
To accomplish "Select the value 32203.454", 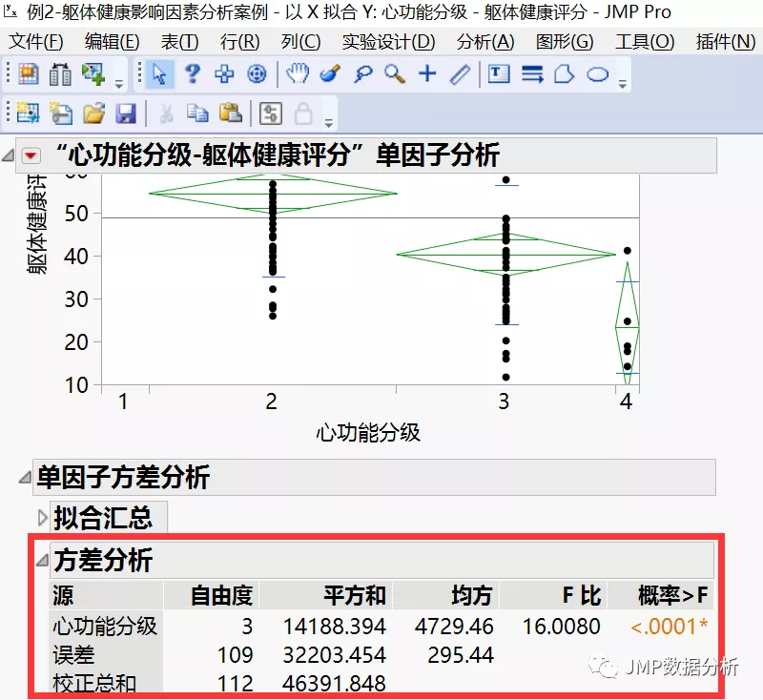I will pyautogui.click(x=335, y=655).
